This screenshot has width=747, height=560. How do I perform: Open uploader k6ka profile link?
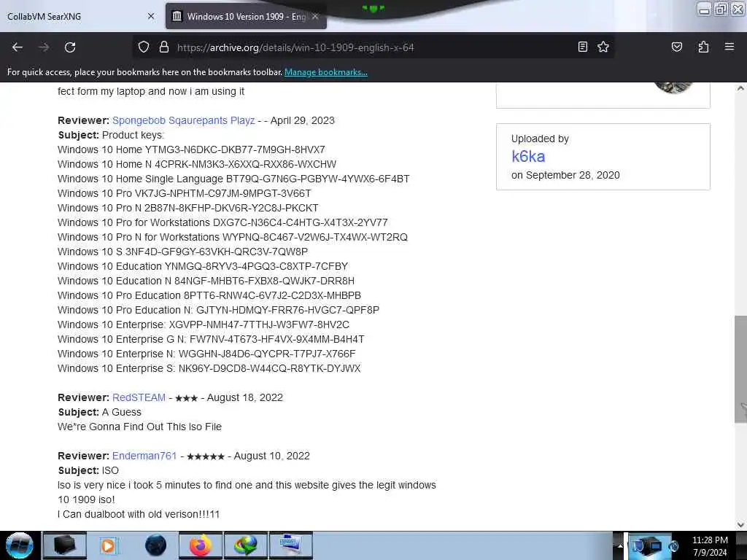click(x=528, y=156)
